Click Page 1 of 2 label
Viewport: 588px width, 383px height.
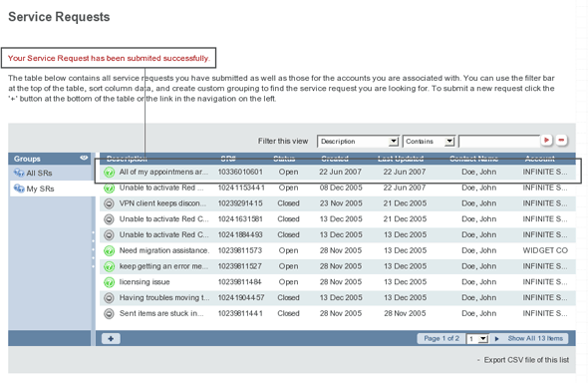tap(441, 338)
